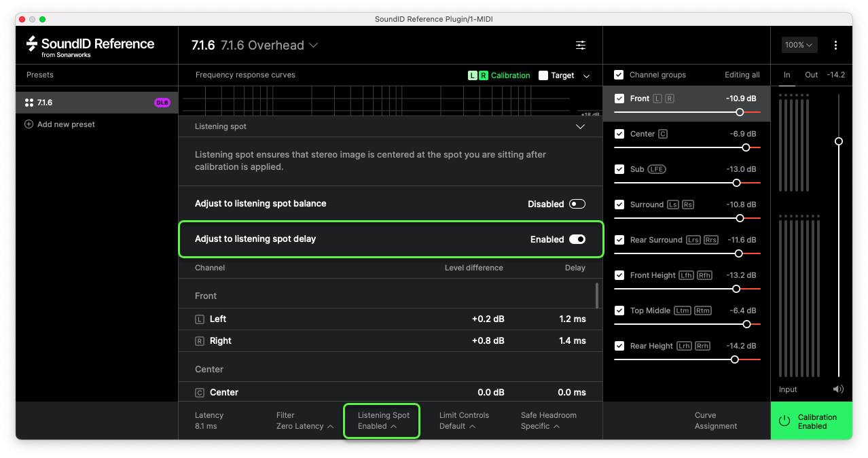
Task: Click the green Calibration curve label
Action: [510, 75]
